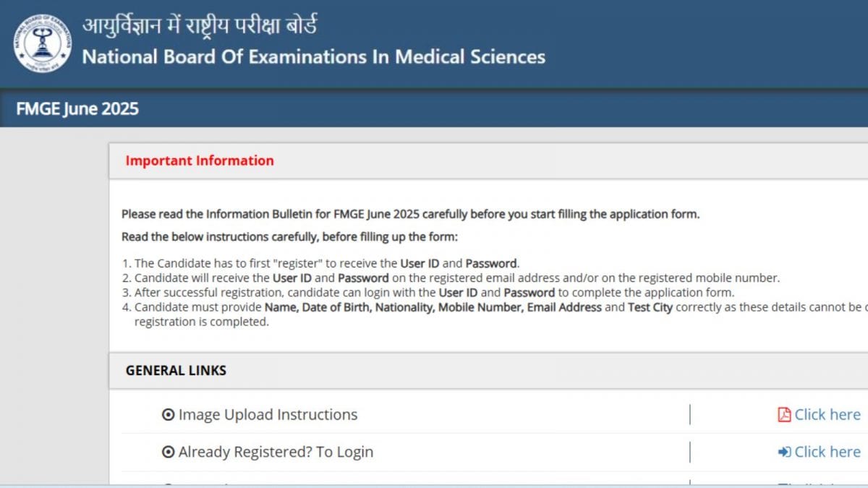The width and height of the screenshot is (868, 488).
Task: Click the Important Information panel heading
Action: [x=200, y=160]
